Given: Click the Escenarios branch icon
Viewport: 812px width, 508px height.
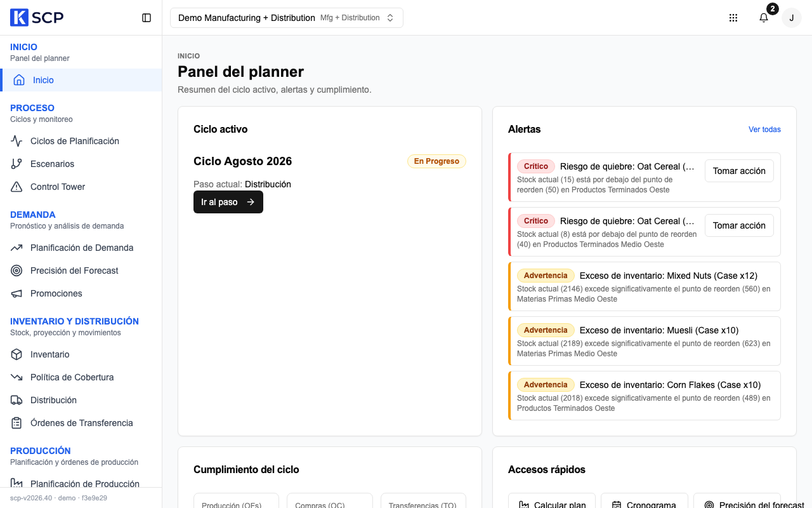Looking at the screenshot, I should (16, 164).
